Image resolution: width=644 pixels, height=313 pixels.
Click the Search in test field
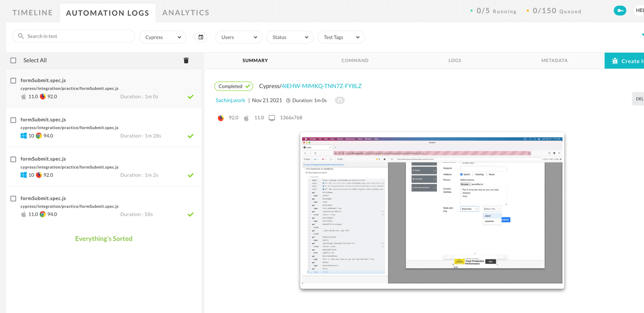click(x=77, y=36)
